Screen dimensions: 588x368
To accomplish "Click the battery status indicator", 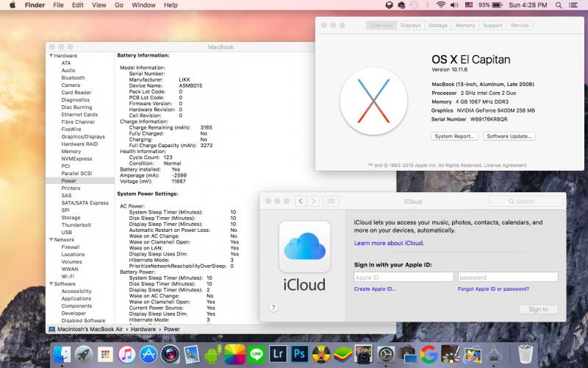I will coord(490,5).
